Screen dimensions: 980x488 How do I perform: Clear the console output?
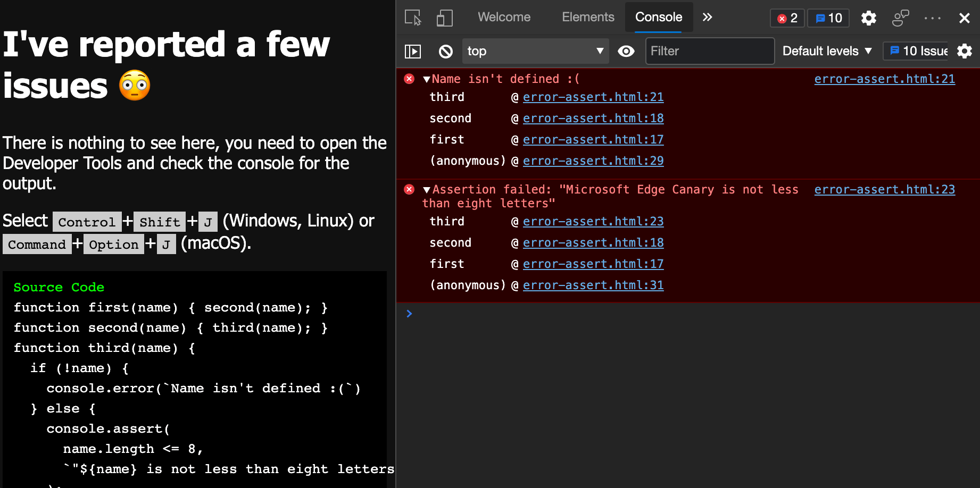[445, 51]
